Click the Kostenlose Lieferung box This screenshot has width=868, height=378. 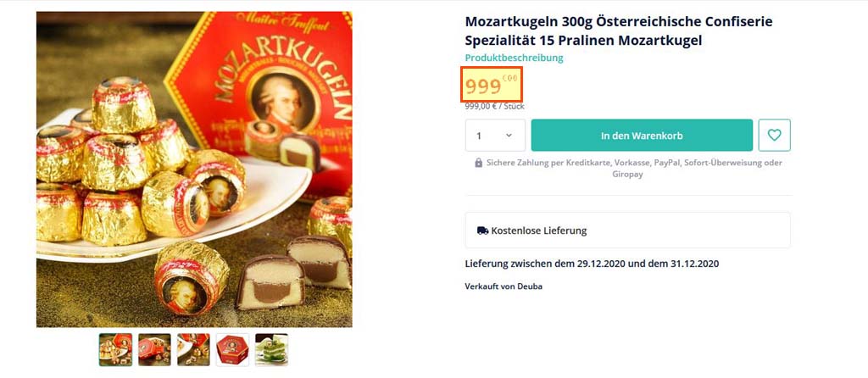click(x=627, y=231)
